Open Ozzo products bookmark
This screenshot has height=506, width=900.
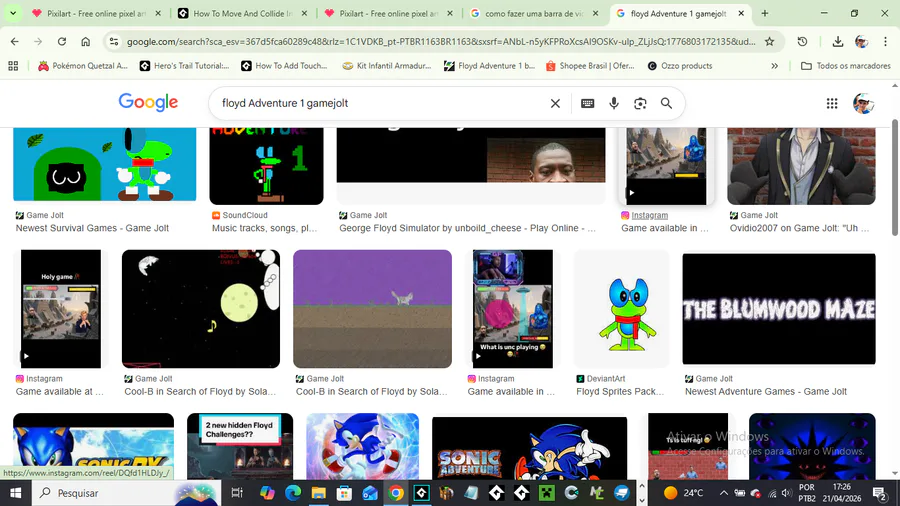pos(680,66)
